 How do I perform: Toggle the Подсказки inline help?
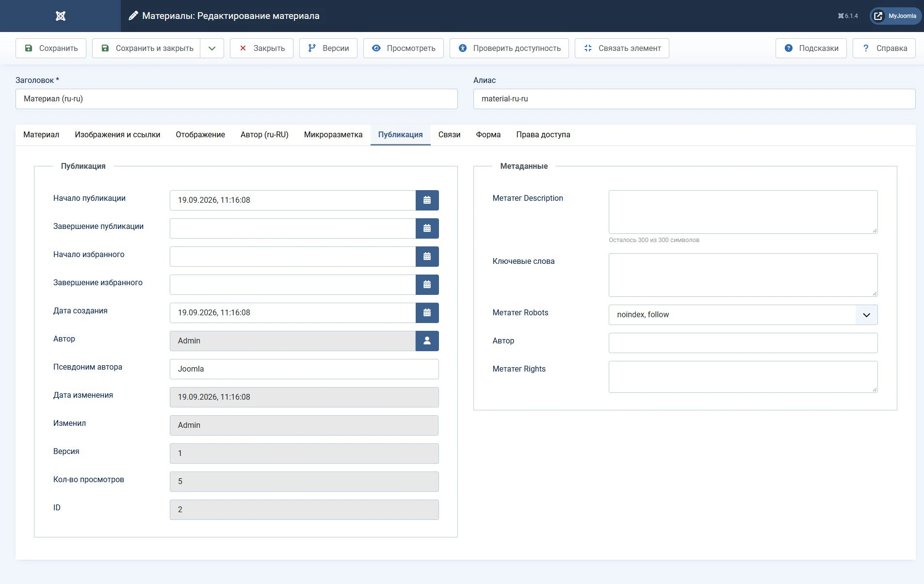(811, 49)
